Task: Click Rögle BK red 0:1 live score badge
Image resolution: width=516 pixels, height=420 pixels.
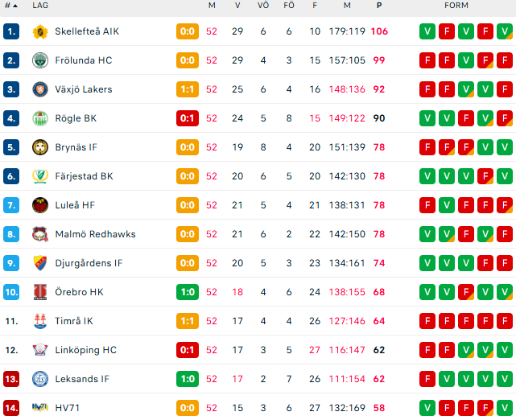Action: click(188, 118)
